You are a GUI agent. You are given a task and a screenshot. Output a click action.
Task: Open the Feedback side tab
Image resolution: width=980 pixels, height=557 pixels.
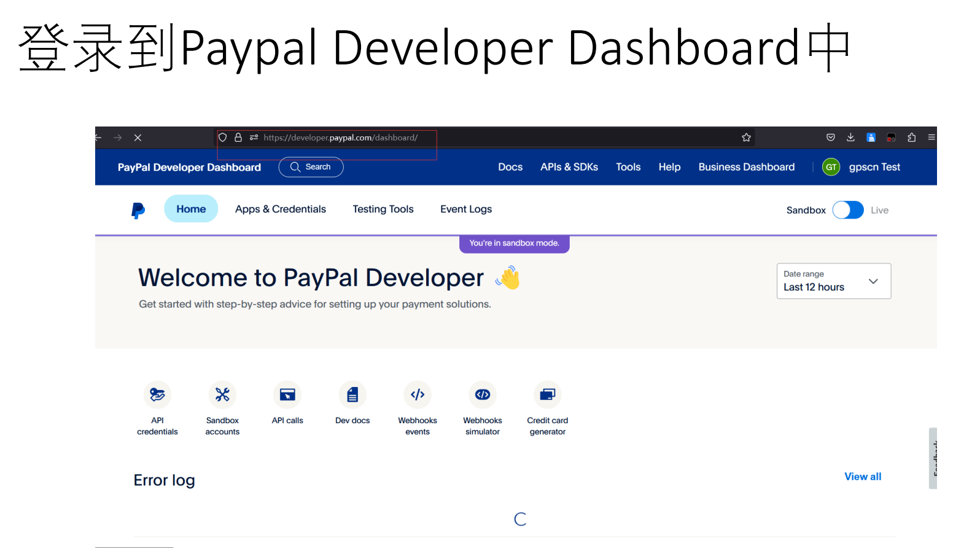click(933, 458)
